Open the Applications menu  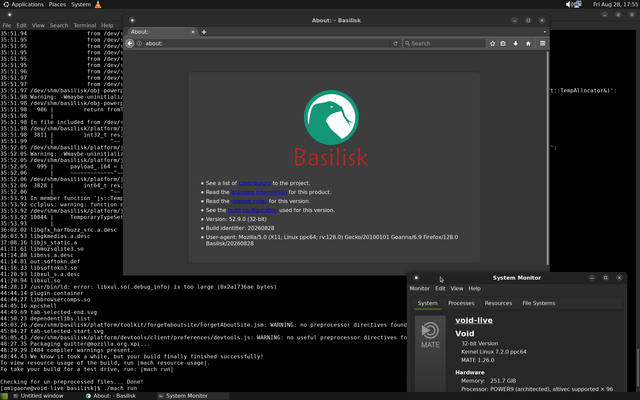click(23, 4)
